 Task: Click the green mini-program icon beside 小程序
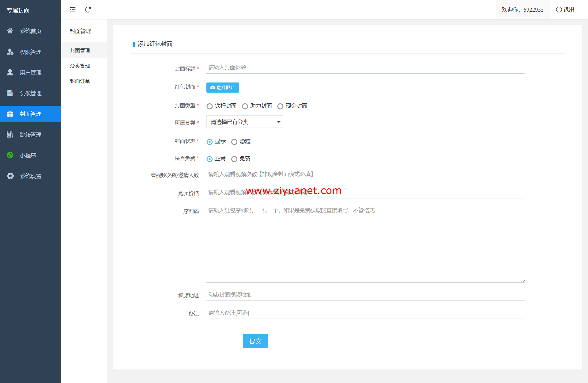point(10,155)
